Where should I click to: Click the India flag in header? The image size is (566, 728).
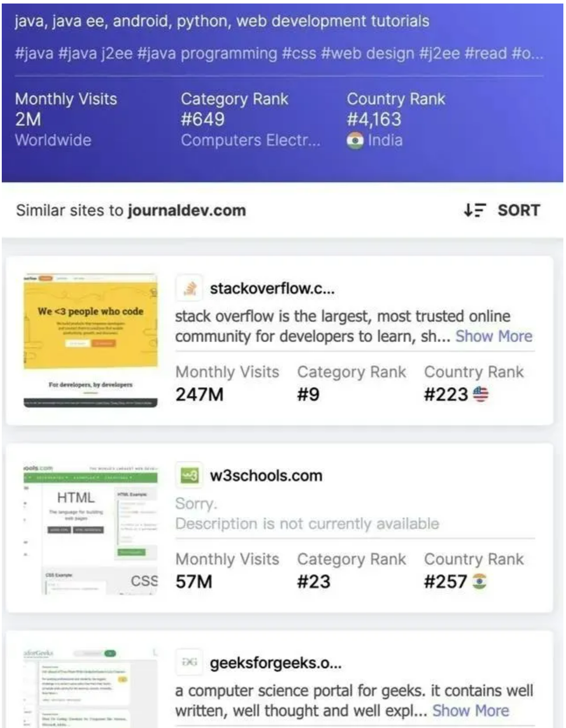(x=355, y=140)
